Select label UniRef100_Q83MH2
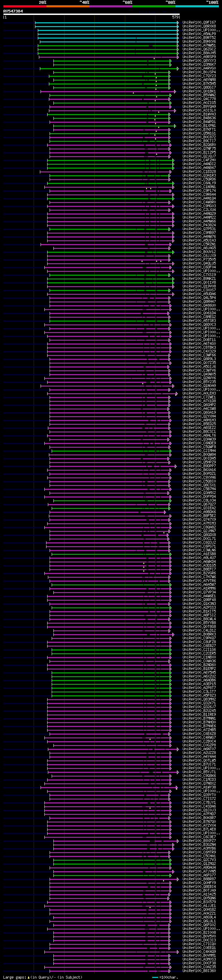This screenshot has width=222, height=980. [x=199, y=699]
